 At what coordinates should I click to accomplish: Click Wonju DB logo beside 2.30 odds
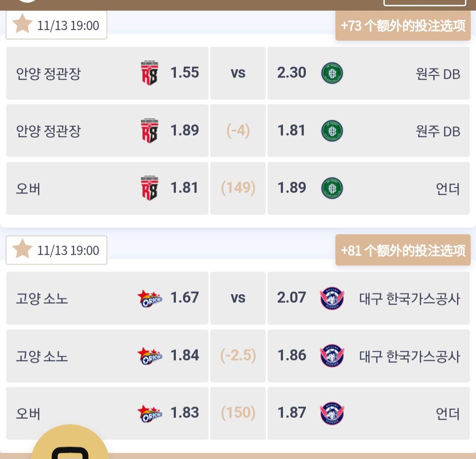332,73
